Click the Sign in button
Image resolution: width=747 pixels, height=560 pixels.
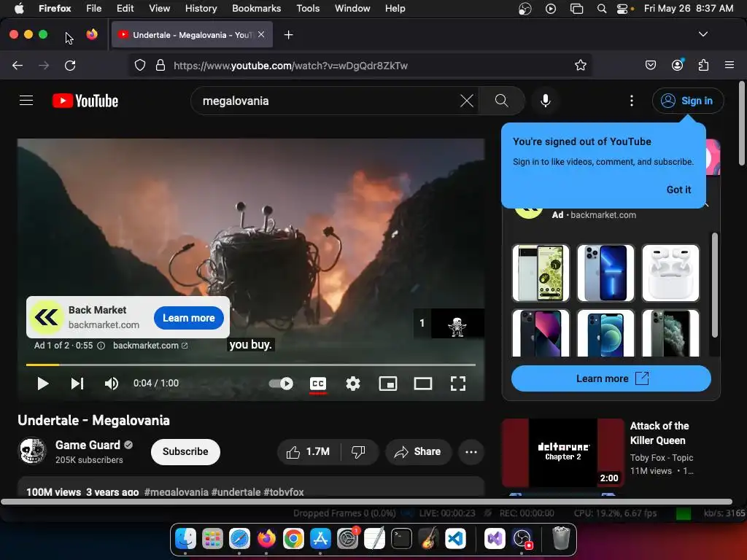coord(688,101)
